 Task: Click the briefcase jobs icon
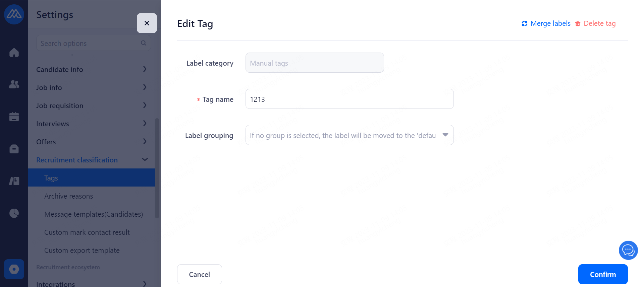tap(14, 149)
